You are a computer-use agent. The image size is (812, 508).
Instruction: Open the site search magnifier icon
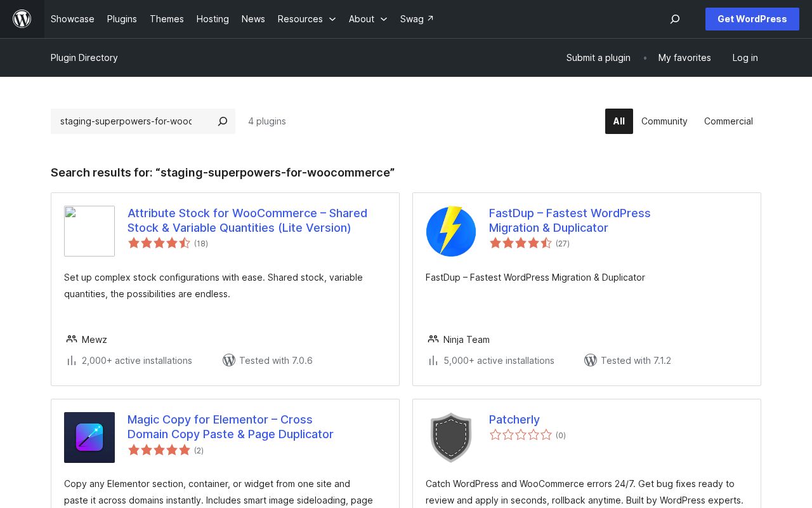(675, 19)
